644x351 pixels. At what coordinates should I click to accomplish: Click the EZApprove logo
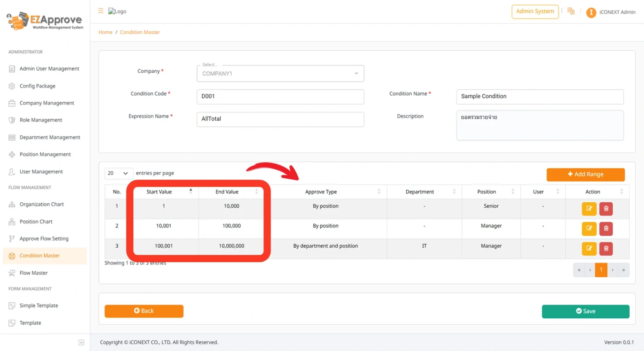tap(44, 20)
